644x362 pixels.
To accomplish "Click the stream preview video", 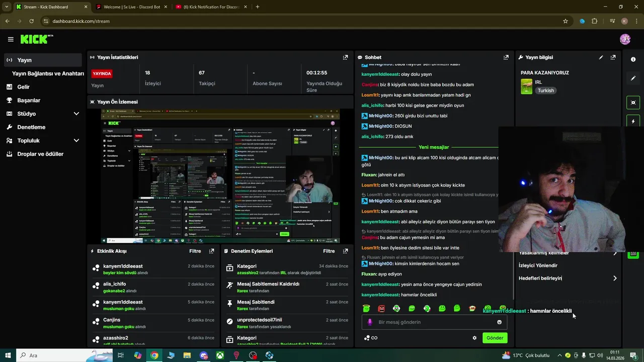I will [220, 176].
